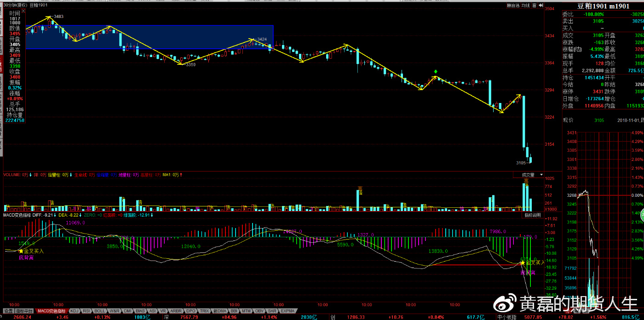Screen dimensions: 644x320
Task: Click the arrow icon beside the 窗 button
Action: coord(541,6)
